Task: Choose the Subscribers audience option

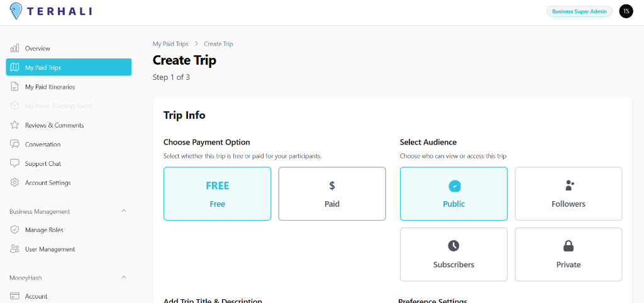Action: [453, 254]
